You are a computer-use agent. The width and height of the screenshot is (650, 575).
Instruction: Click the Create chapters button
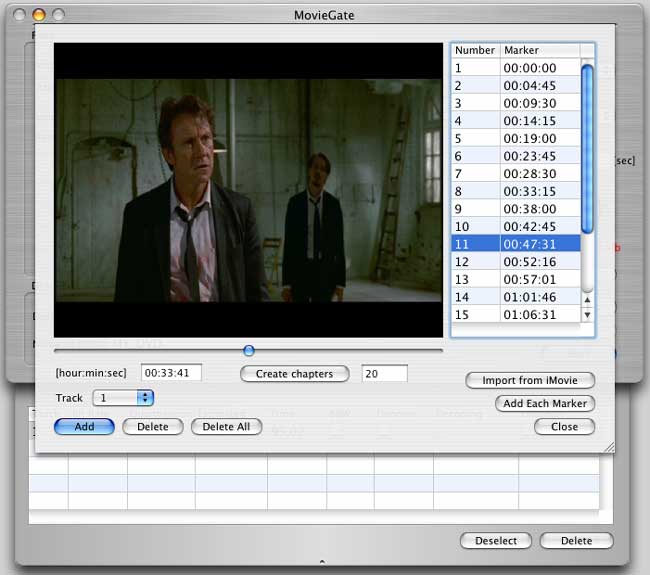[294, 373]
